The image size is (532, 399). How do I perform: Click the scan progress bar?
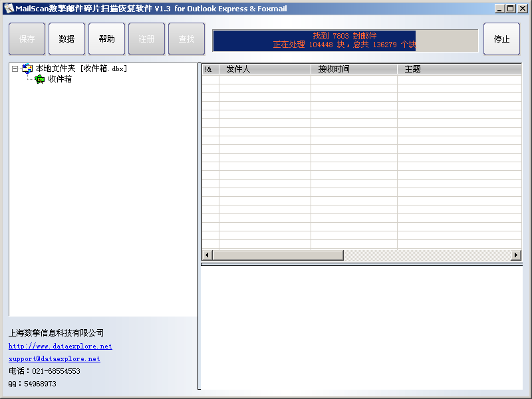pos(345,41)
